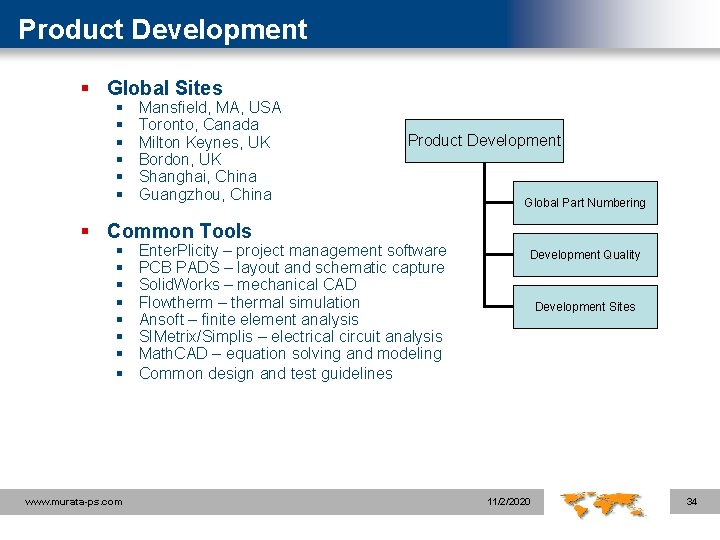Select the Global Part Numbering box

[x=585, y=203]
